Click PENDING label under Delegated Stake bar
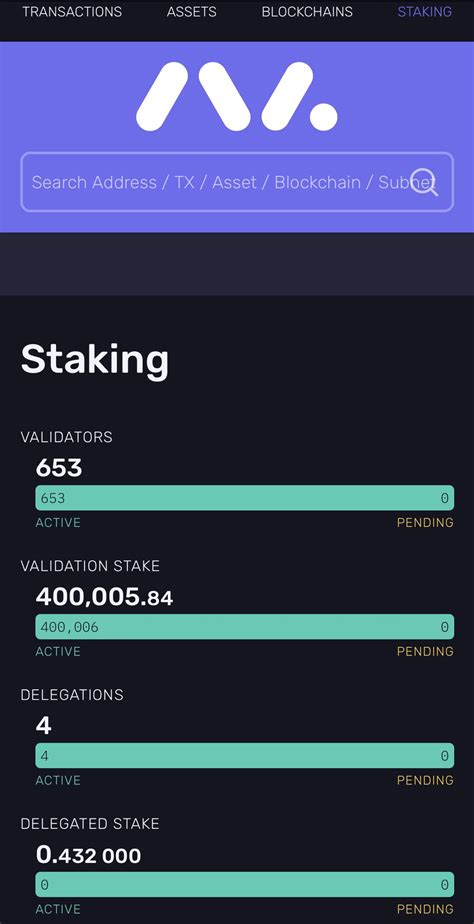This screenshot has width=474, height=924. pos(425,909)
